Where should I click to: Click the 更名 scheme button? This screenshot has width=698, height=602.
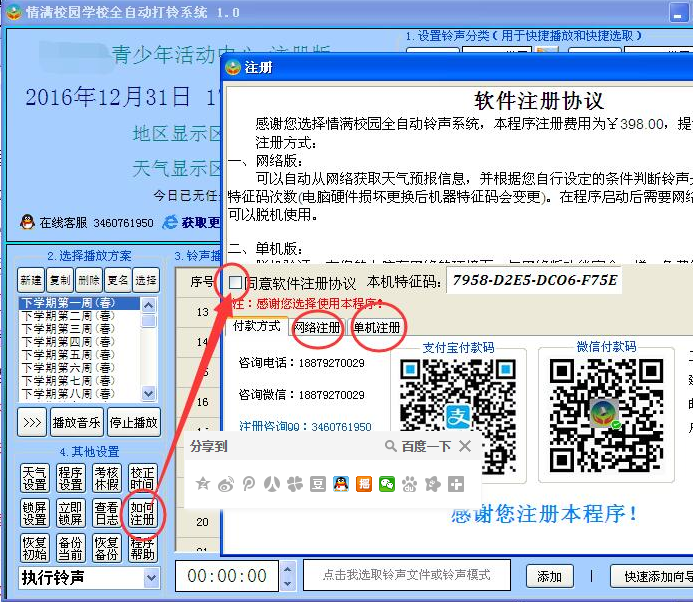pyautogui.click(x=118, y=280)
